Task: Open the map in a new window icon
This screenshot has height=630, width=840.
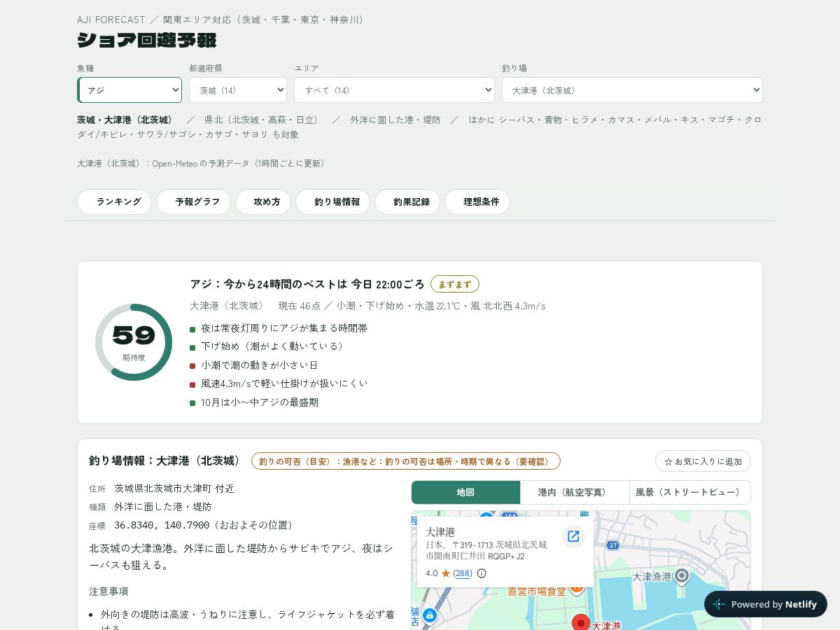Action: pyautogui.click(x=573, y=536)
